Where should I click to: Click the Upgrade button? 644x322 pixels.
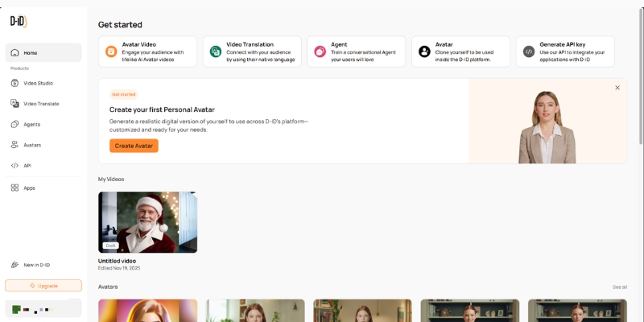(x=43, y=286)
